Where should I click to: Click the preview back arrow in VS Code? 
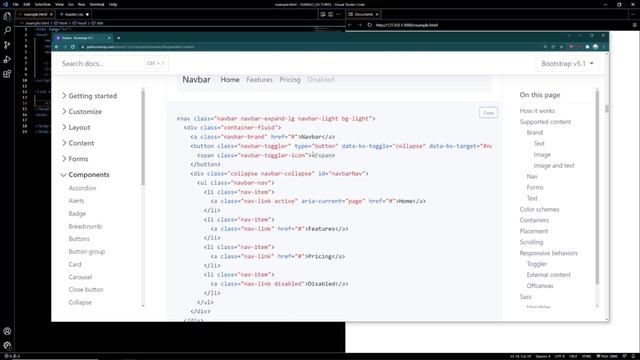[350, 25]
